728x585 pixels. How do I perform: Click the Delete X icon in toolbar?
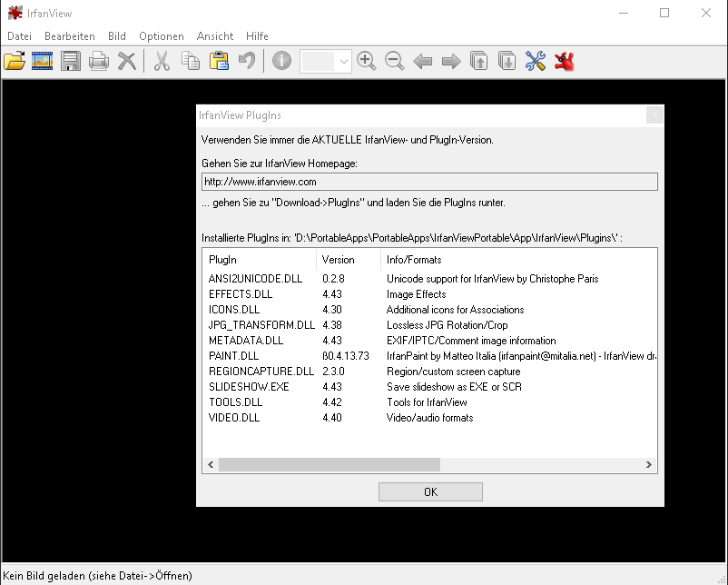(127, 62)
